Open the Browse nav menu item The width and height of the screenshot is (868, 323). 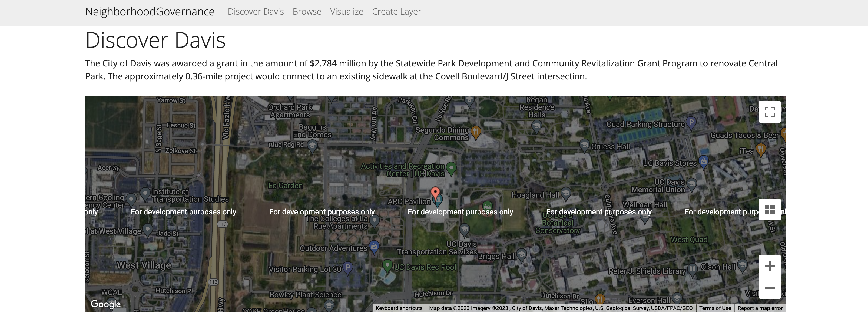tap(307, 12)
